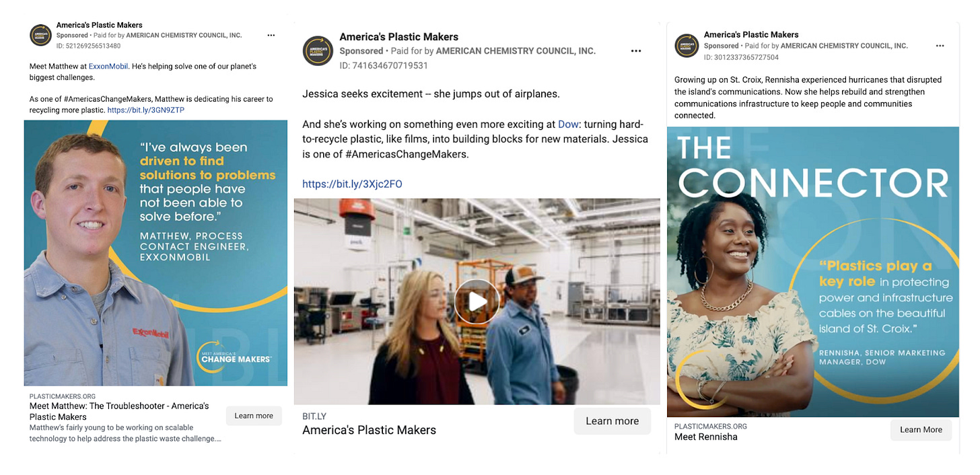This screenshot has width=980, height=475.
Task: Click BIT.LY domain label under video
Action: 314,416
